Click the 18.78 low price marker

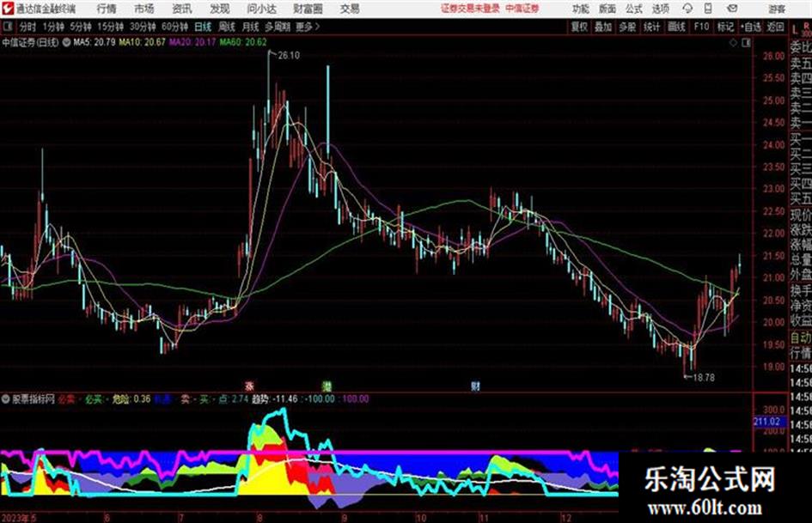coord(703,378)
